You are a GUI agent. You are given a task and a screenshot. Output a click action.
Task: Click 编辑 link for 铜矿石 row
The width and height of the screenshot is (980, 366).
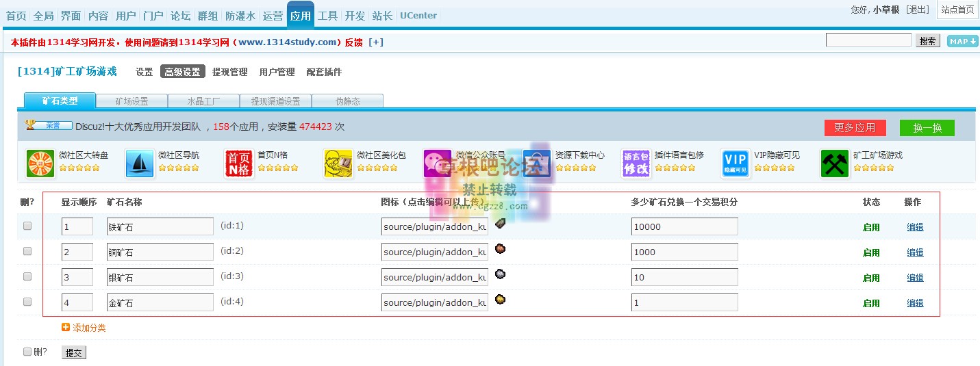tap(915, 252)
